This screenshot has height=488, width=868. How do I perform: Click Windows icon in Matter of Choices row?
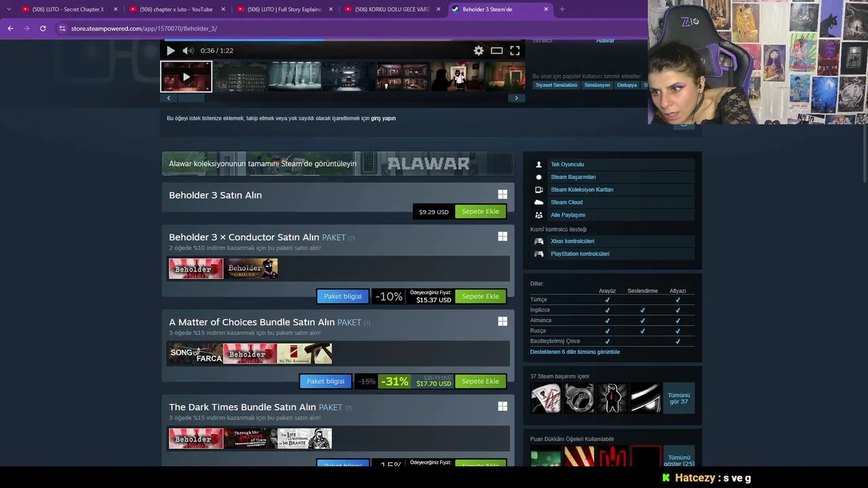502,321
